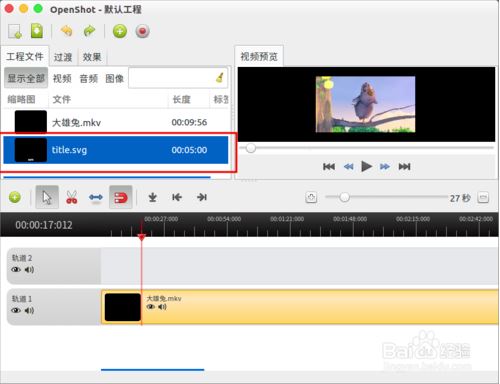Click the 大雄兔.mkv thumbnail in file list
Image resolution: width=500 pixels, height=384 pixels.
[31, 122]
